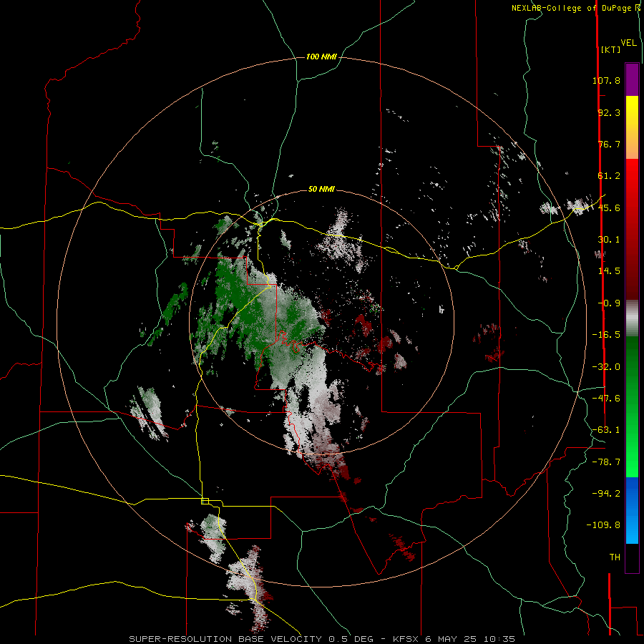Click the -94.2 legend value
Screen dimensions: 644x644
(x=606, y=494)
